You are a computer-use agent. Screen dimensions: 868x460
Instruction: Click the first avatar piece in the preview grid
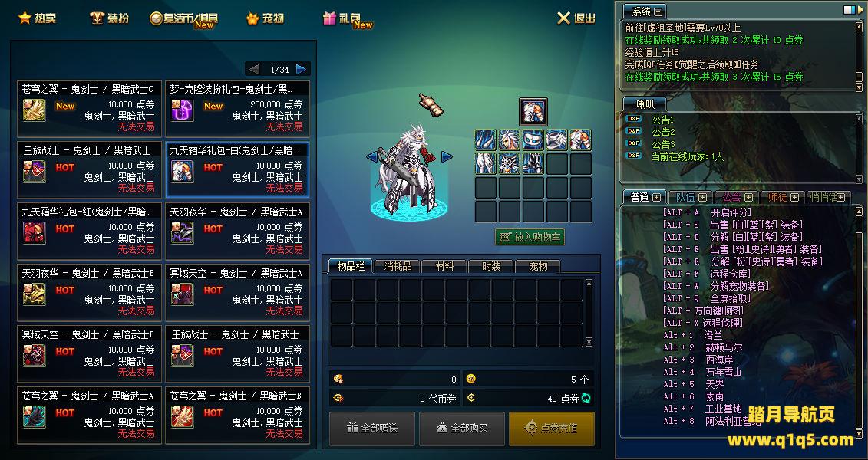click(486, 140)
